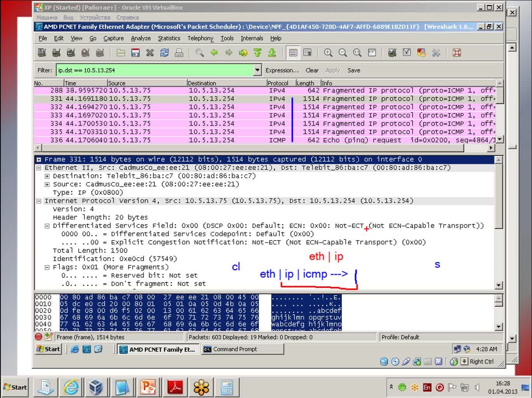The image size is (532, 398).
Task: Click the Expression... button
Action: click(x=282, y=70)
